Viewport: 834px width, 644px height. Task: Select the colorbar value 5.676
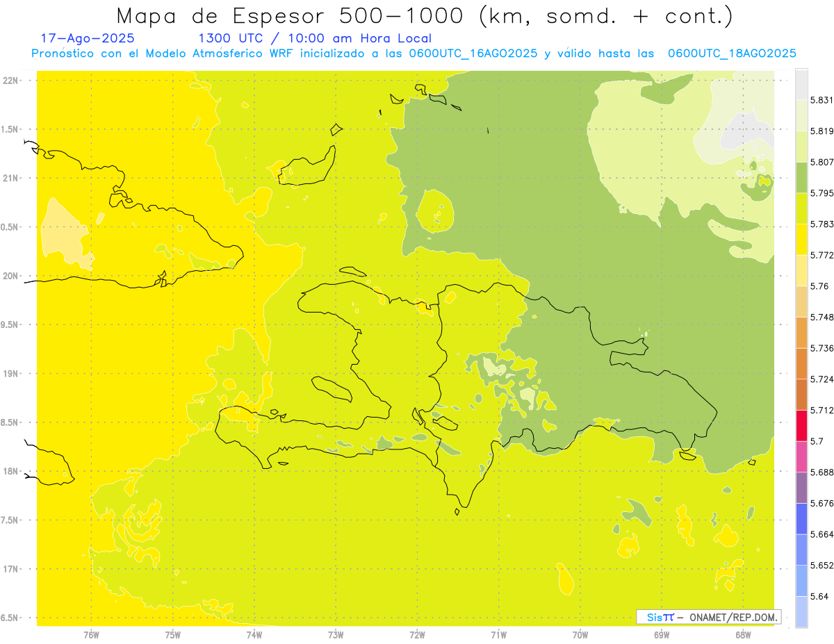pyautogui.click(x=822, y=503)
